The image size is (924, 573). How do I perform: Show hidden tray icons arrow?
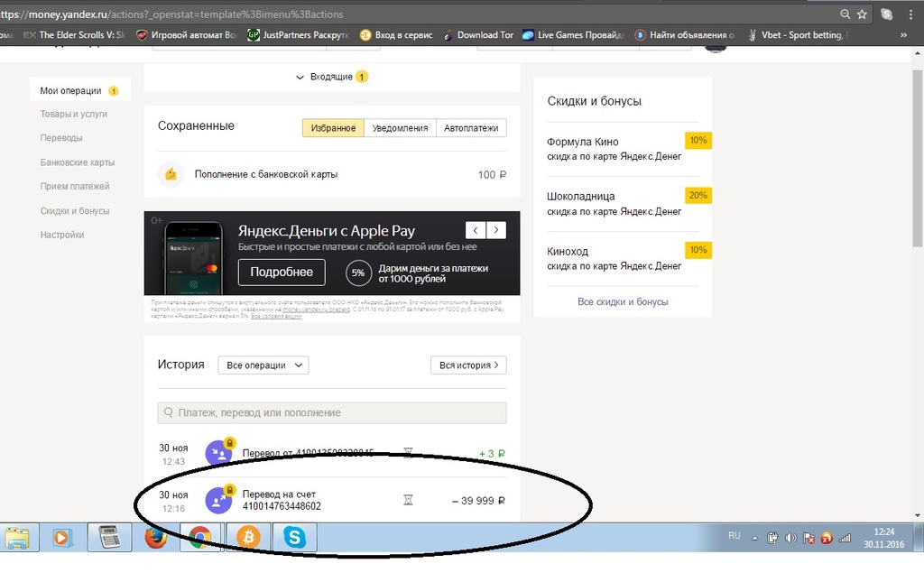point(754,538)
